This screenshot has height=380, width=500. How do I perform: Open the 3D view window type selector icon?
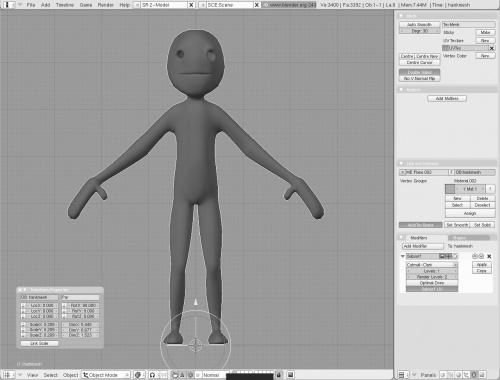pyautogui.click(x=9, y=375)
